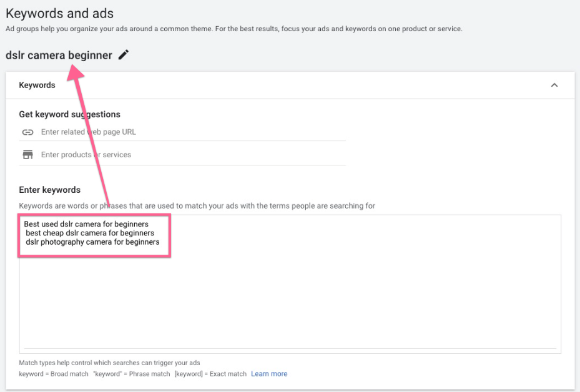Viewport: 580px width, 392px height.
Task: Click the 'Get keyword suggestions' section label
Action: pyautogui.click(x=69, y=114)
